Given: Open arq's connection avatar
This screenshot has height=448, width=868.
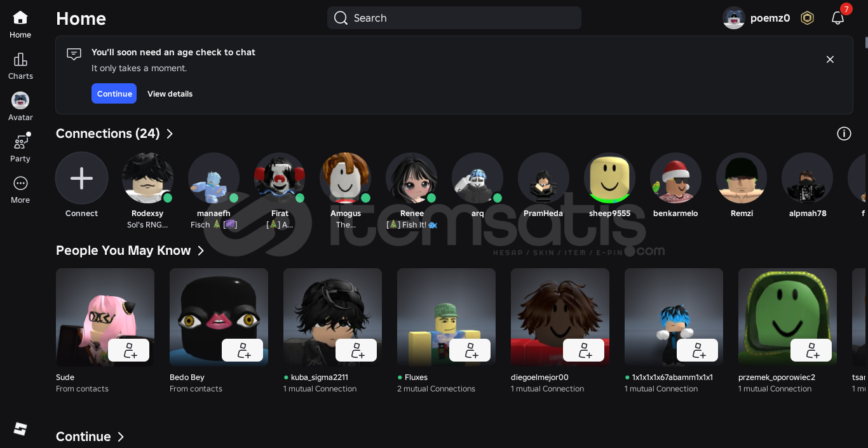Looking at the screenshot, I should [x=478, y=178].
